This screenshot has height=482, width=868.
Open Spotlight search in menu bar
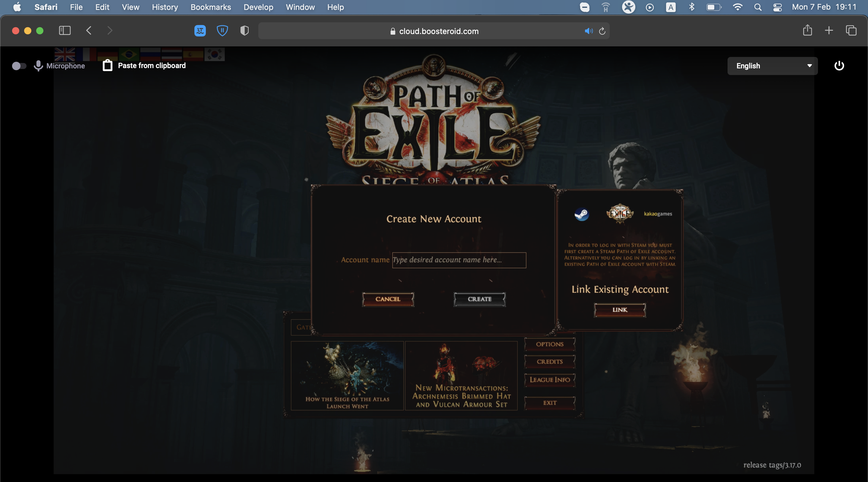point(758,7)
